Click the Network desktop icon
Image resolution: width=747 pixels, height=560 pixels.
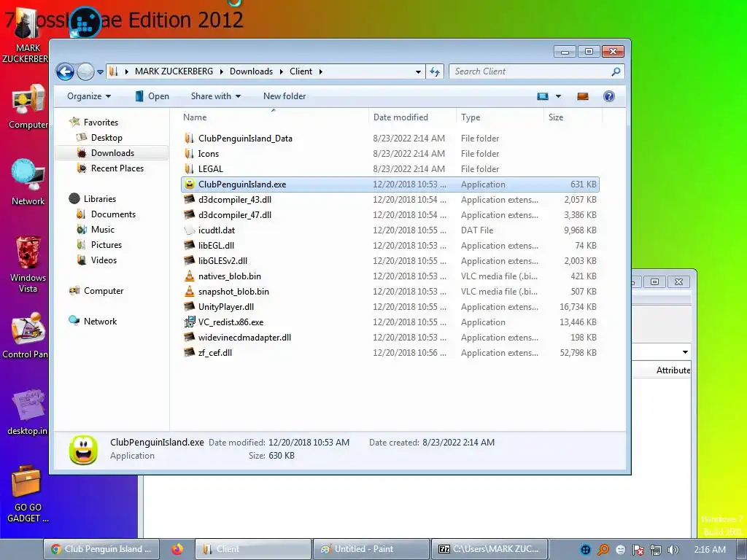click(28, 175)
